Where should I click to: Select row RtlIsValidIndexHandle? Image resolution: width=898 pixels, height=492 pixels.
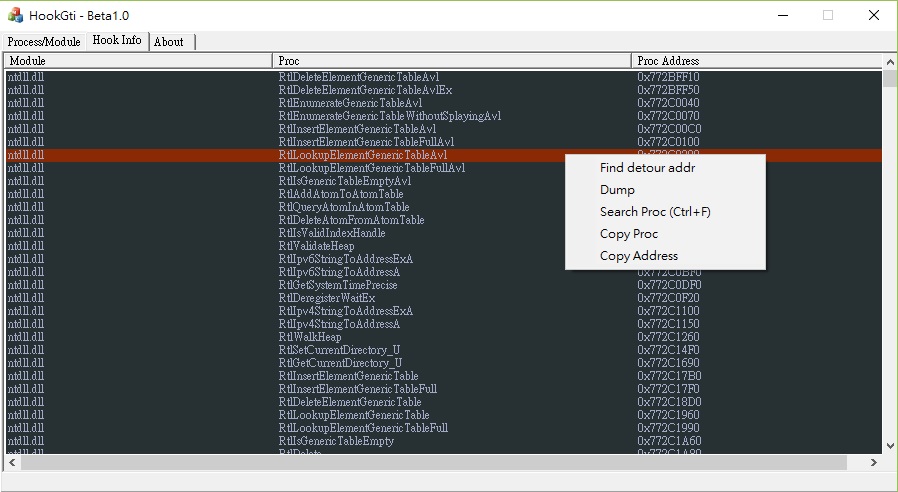tap(444, 233)
